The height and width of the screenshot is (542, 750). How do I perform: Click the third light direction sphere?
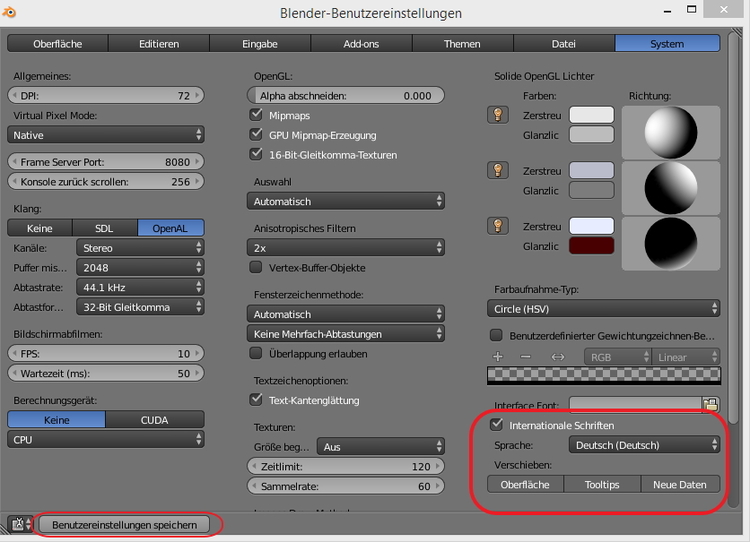pos(671,243)
